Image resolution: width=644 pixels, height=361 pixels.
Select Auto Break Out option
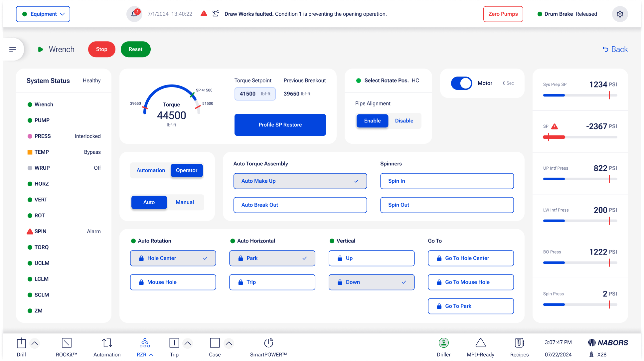click(x=300, y=205)
